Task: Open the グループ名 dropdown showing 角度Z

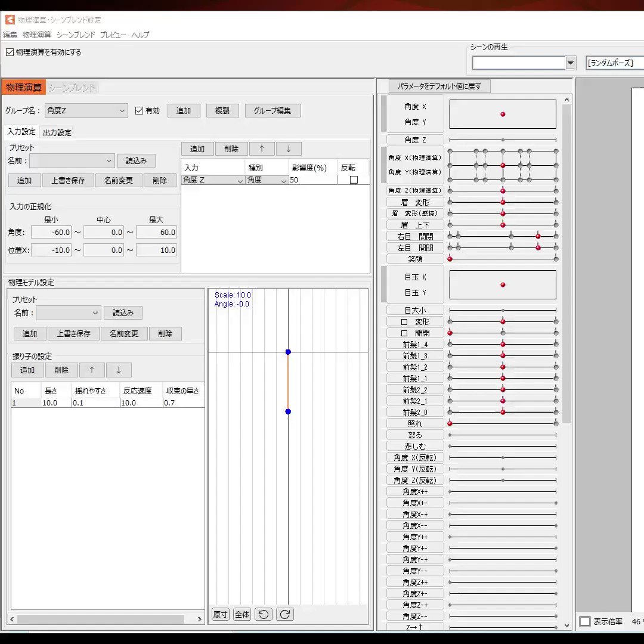Action: pyautogui.click(x=86, y=110)
